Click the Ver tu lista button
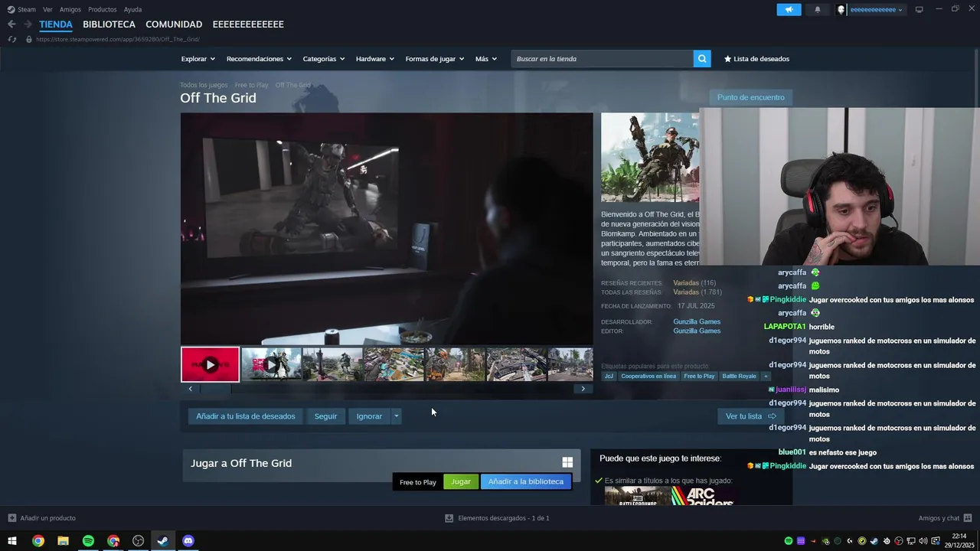The image size is (980, 551). (x=751, y=416)
